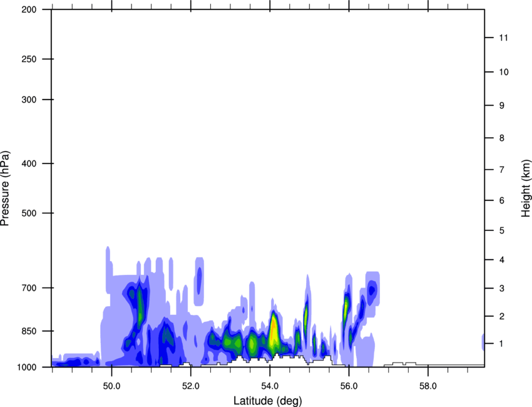Click the 400 pressure tick label
532x407 pixels.
[29, 163]
